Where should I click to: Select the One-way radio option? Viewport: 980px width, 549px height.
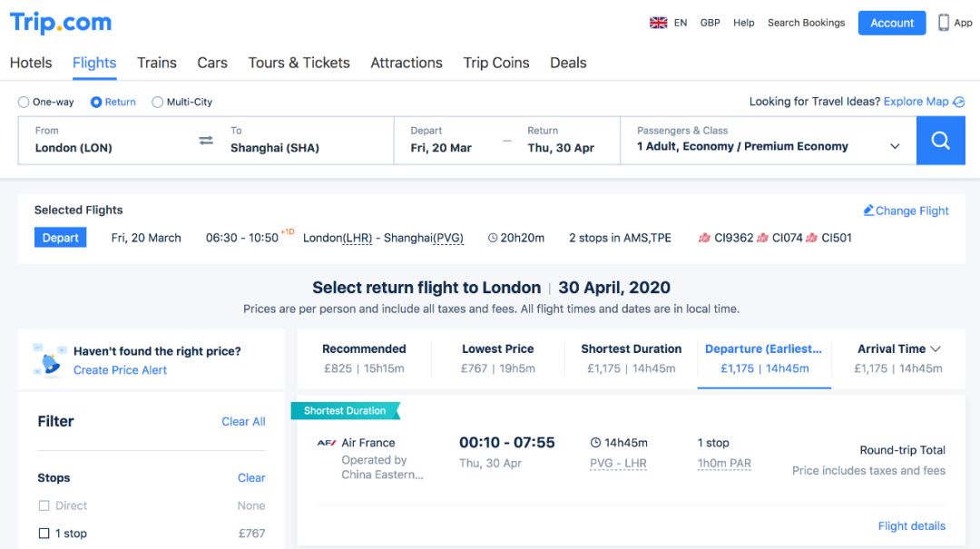(x=24, y=103)
